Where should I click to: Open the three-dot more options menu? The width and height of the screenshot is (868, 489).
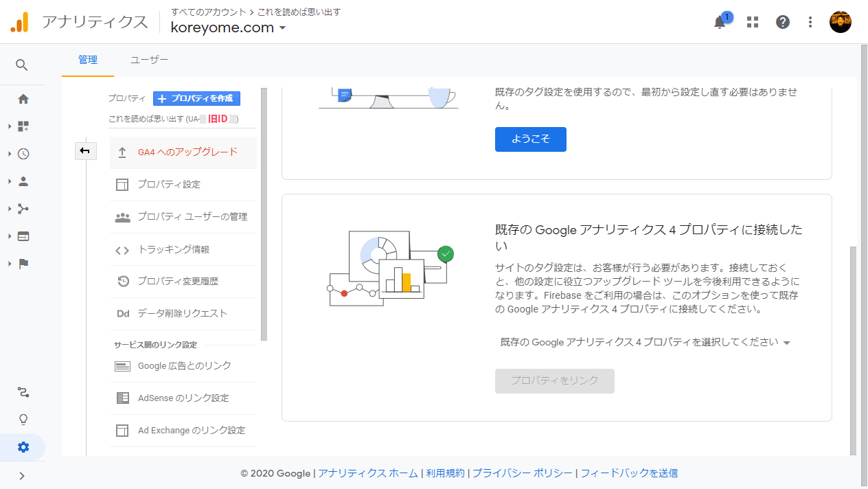810,22
